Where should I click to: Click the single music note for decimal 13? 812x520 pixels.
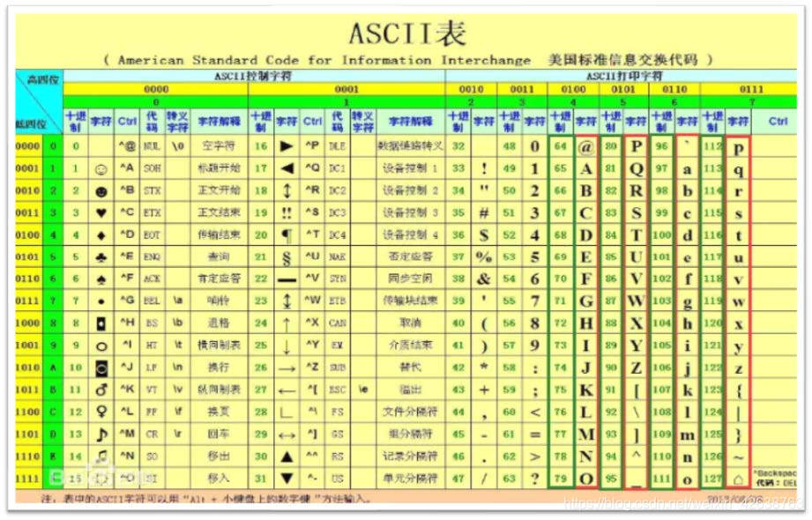click(x=101, y=434)
